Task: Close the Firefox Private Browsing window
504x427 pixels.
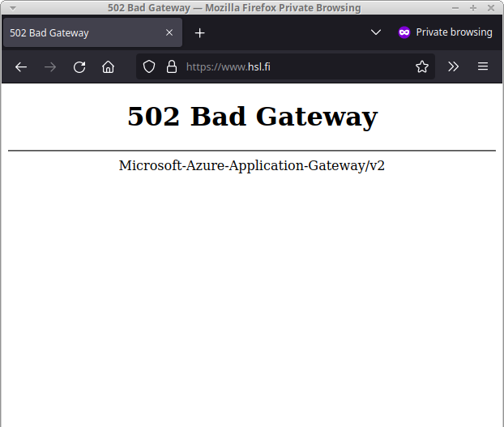Action: click(x=491, y=7)
